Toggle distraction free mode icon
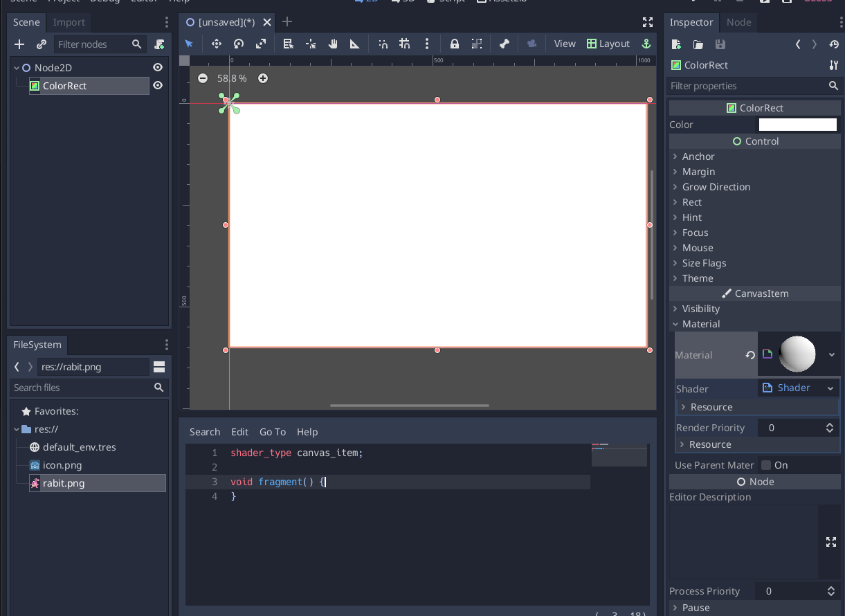 click(648, 22)
